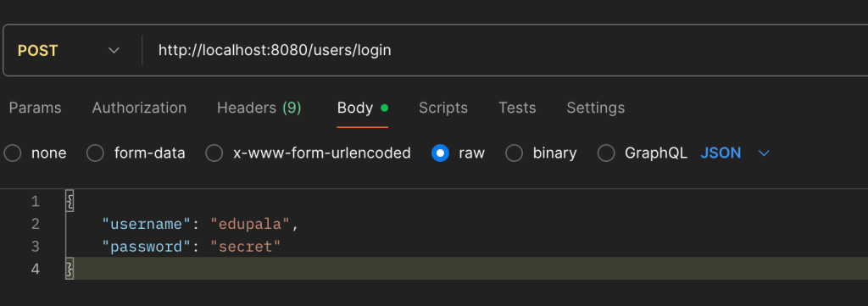Click the "secret" value in body

point(245,246)
